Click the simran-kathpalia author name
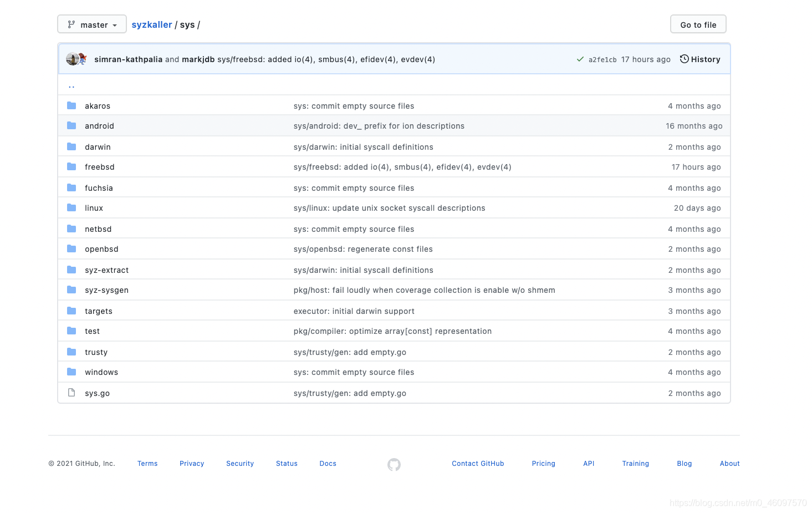812x513 pixels. click(x=128, y=59)
